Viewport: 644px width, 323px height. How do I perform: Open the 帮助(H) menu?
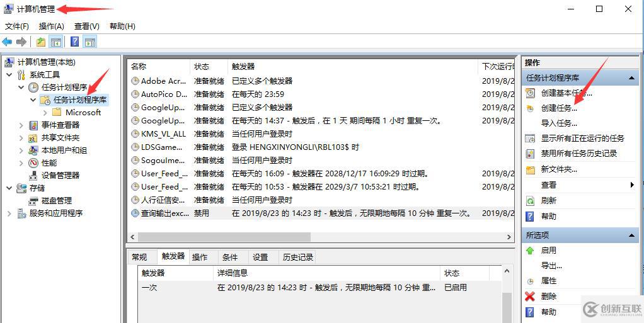(x=122, y=26)
